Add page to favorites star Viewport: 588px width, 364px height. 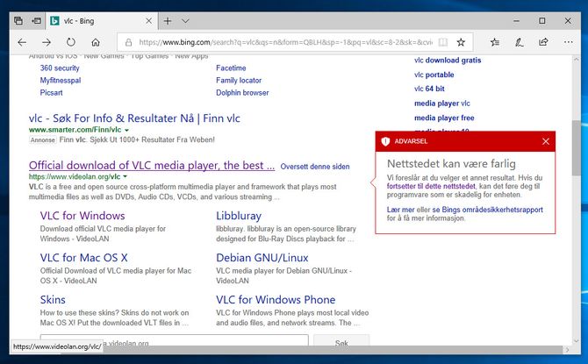(461, 42)
